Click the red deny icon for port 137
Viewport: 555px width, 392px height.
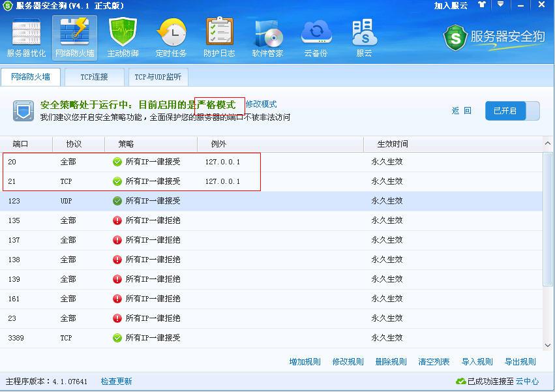(117, 240)
